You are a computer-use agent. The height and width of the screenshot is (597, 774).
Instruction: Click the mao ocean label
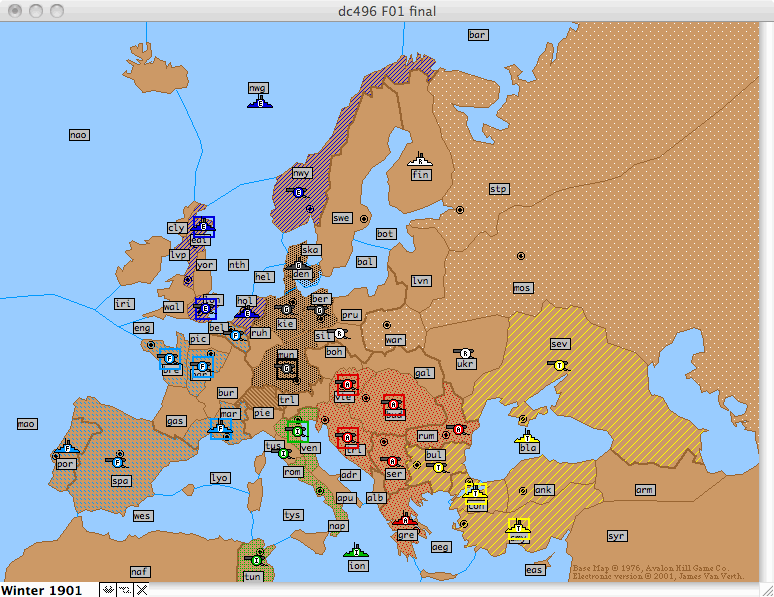pos(27,424)
